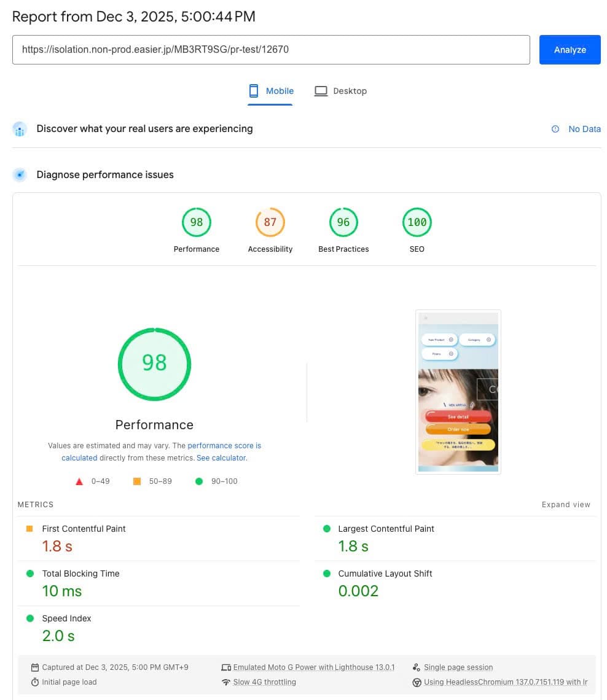Click the real users experience section icon
The width and height of the screenshot is (607, 700).
(x=20, y=129)
